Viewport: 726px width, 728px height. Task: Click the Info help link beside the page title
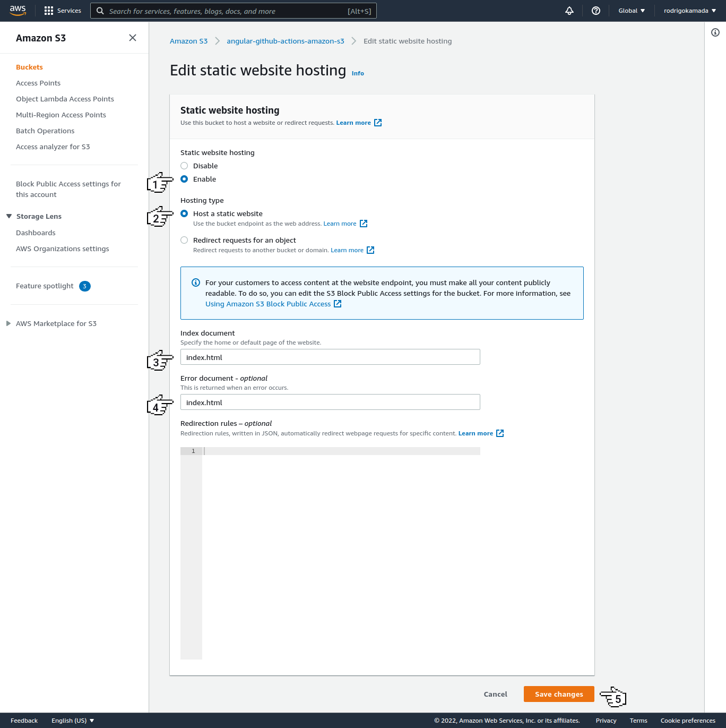pos(357,73)
